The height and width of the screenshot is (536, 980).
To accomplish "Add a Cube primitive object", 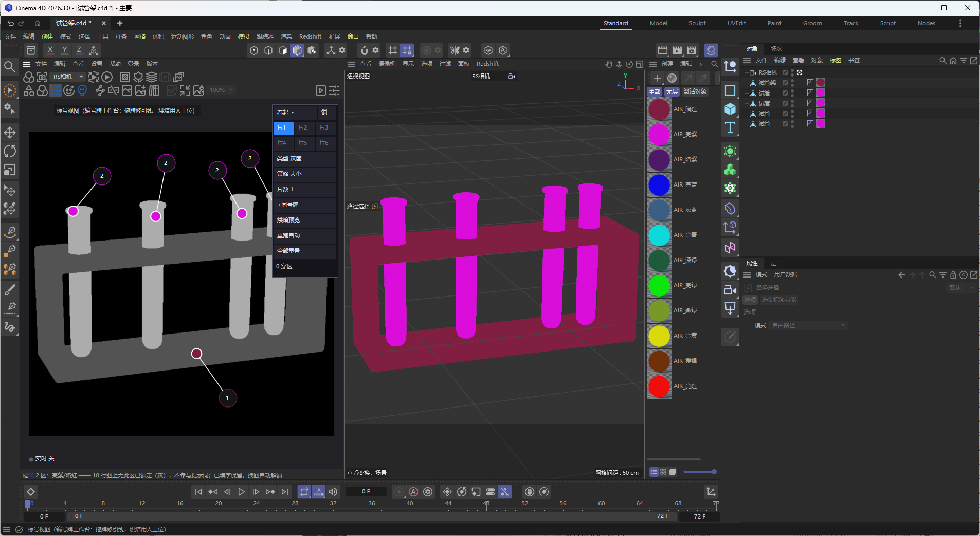I will (x=730, y=109).
